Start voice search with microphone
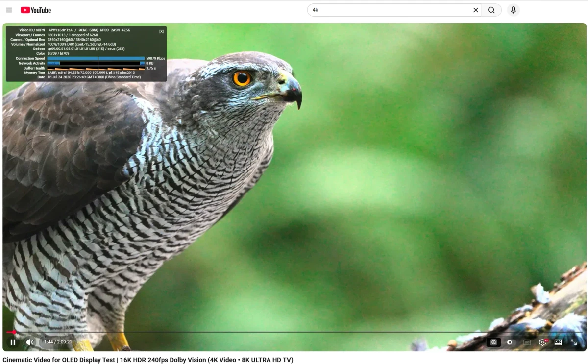Screen dimensions: 588x364 pos(513,10)
